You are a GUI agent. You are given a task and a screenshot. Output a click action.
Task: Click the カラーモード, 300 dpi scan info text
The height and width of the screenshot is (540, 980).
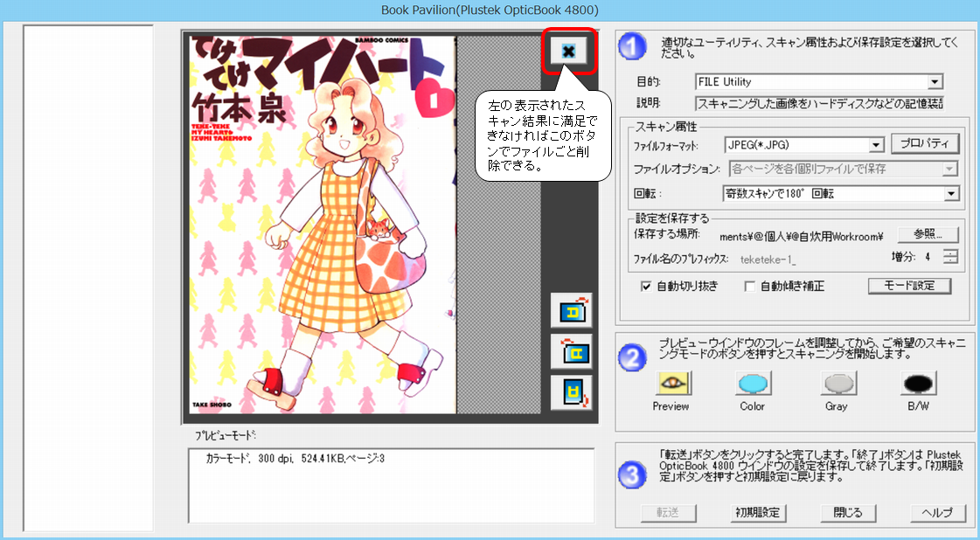(x=295, y=459)
